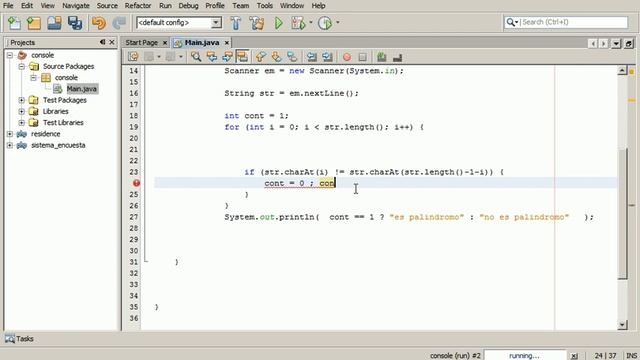Click the Tasks panel button
Viewport: 640px width, 360px height.
point(19,339)
